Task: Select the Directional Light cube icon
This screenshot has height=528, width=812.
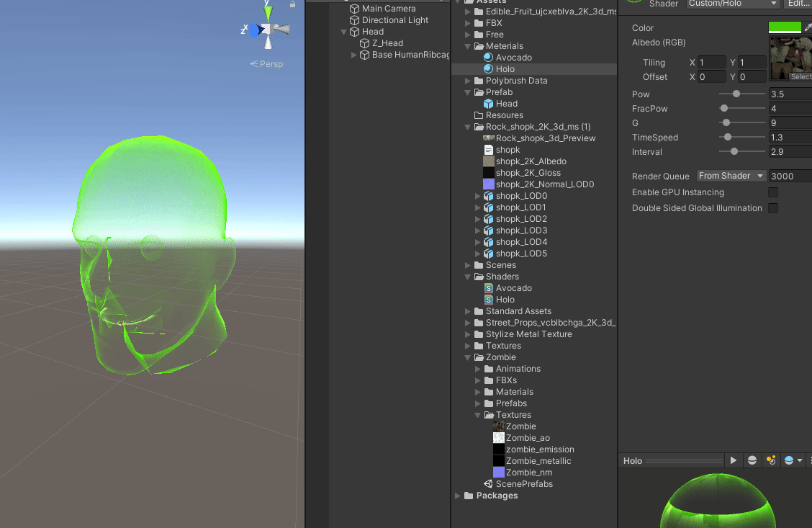Action: pyautogui.click(x=354, y=19)
